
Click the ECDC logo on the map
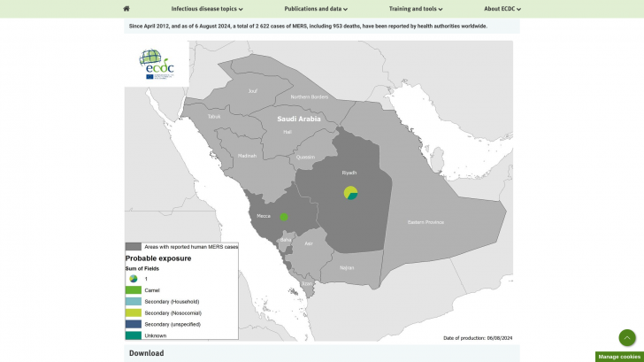tap(157, 64)
